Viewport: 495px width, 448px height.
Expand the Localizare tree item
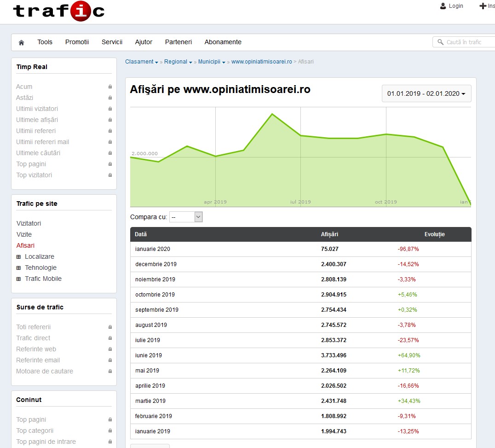19,257
